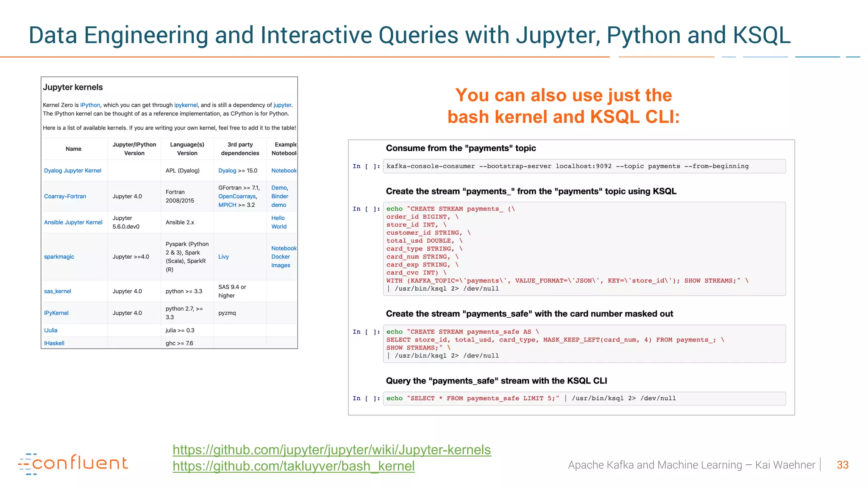868x488 pixels.
Task: Open the Jupyter-kernels GitHub wiki link
Action: coord(331,450)
